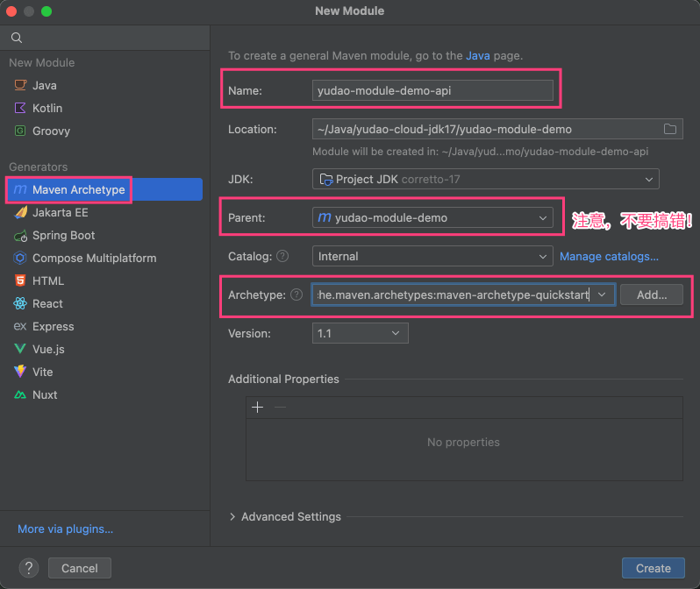Choose the Spring Boot generator
This screenshot has height=589, width=700.
[x=63, y=235]
